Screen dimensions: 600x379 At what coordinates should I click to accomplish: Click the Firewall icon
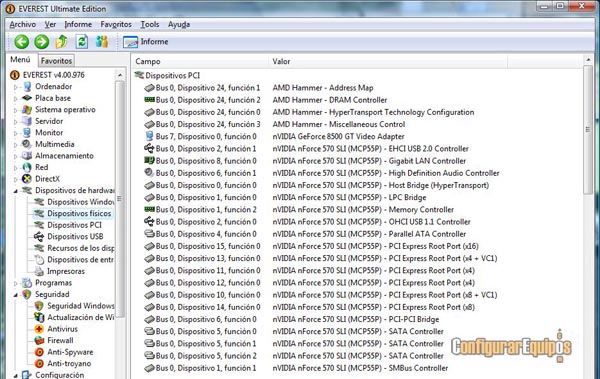(x=39, y=340)
